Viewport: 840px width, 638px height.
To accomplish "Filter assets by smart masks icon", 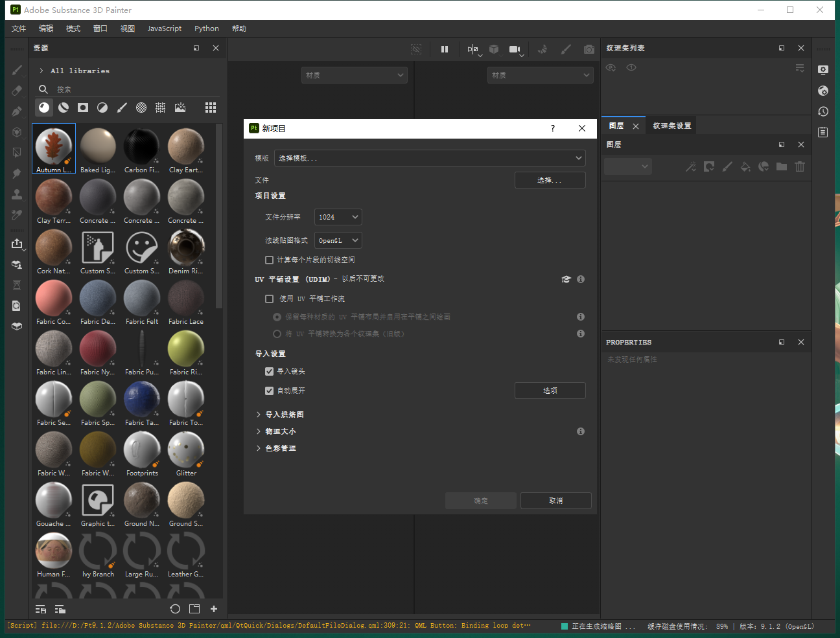I will point(83,108).
